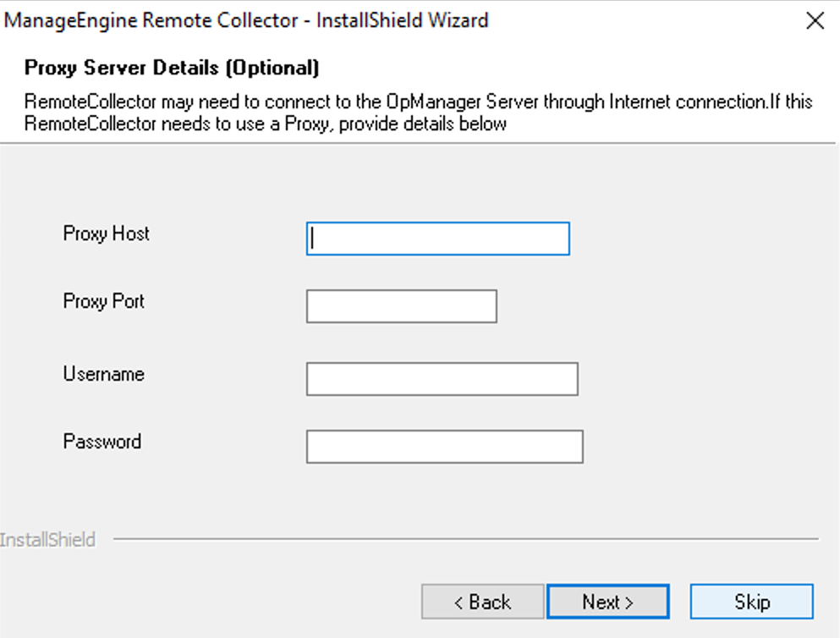The width and height of the screenshot is (840, 638).
Task: Click "ManageEngine Remote Collector" in the title bar
Action: click(152, 20)
